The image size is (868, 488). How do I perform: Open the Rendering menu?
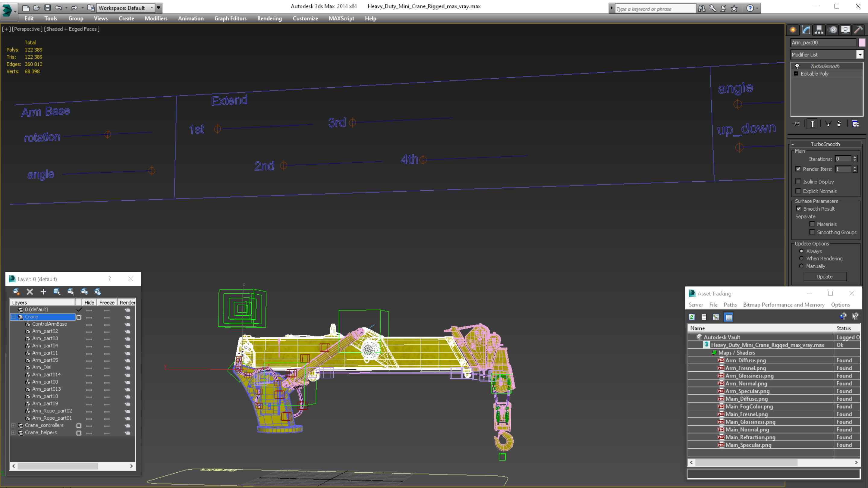(x=269, y=18)
